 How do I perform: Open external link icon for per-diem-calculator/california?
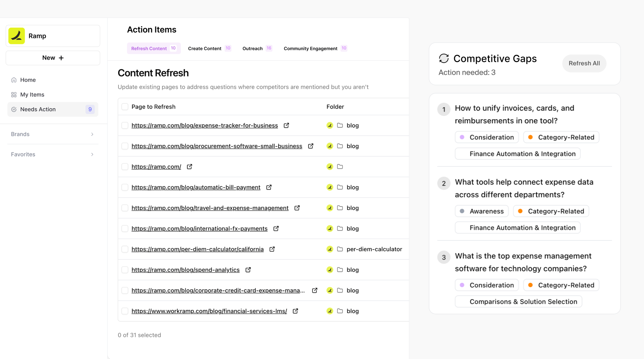click(272, 249)
